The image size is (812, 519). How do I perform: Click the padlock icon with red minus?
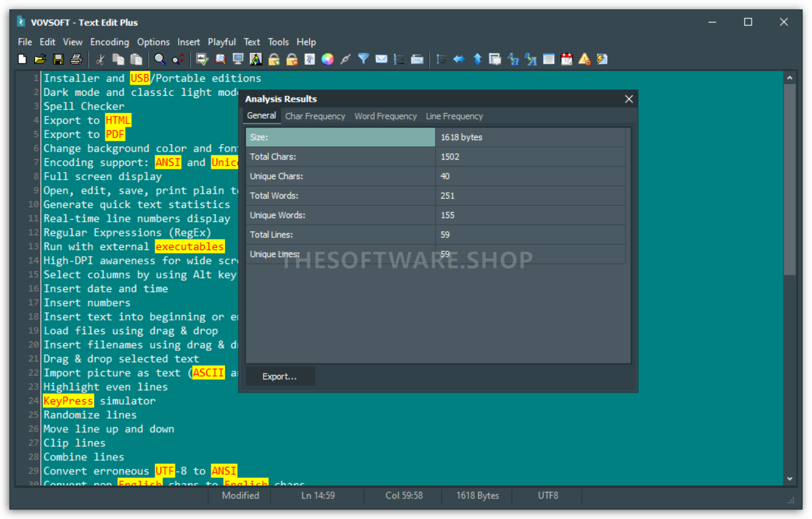(x=292, y=59)
